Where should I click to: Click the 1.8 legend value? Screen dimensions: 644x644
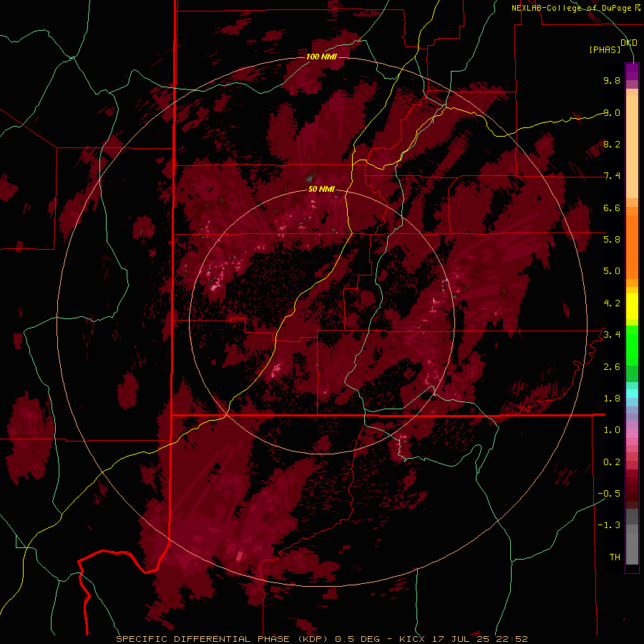pyautogui.click(x=612, y=398)
